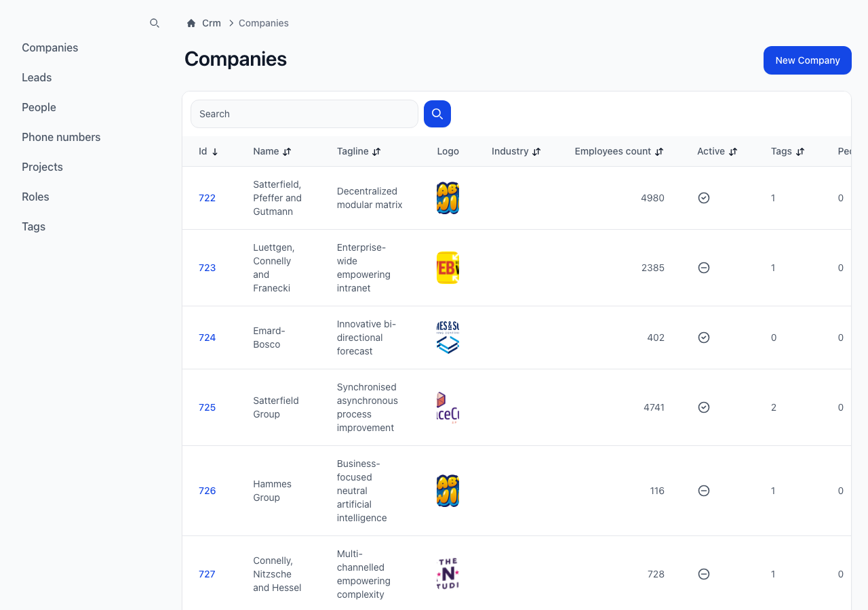Open Emard-Bosco logo thumbnail

pos(448,338)
